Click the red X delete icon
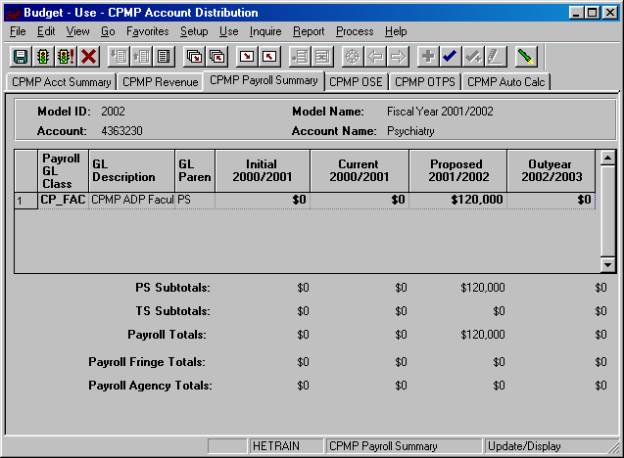The height and width of the screenshot is (458, 624). pos(87,56)
